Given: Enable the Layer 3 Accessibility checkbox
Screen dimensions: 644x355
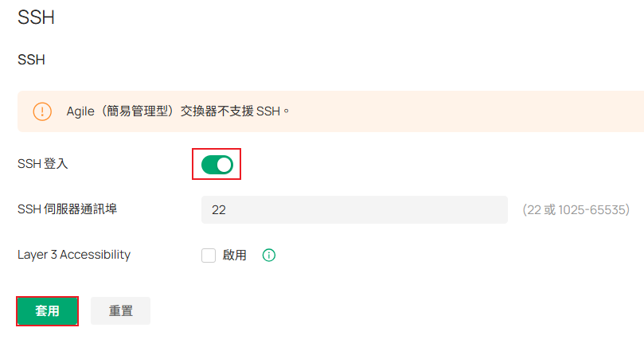Looking at the screenshot, I should 209,256.
